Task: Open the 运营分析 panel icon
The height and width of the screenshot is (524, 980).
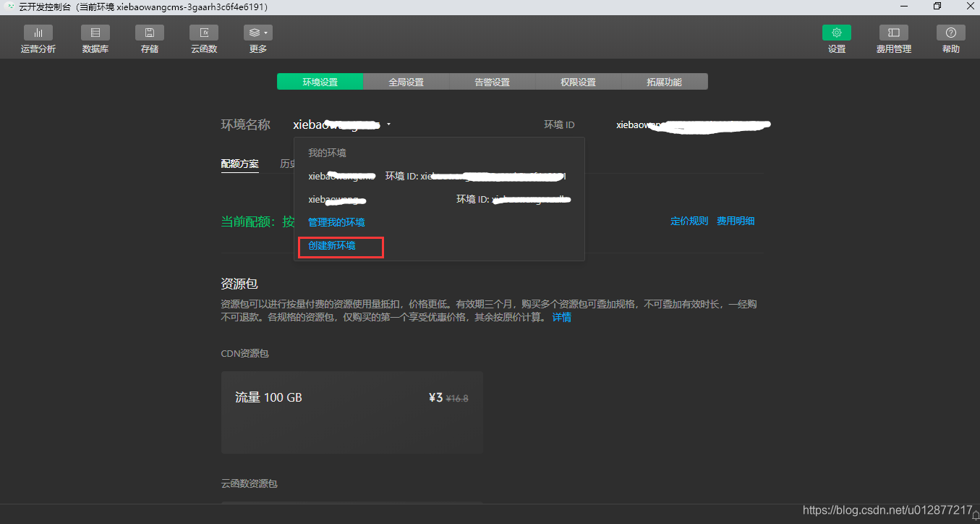Action: click(x=38, y=38)
